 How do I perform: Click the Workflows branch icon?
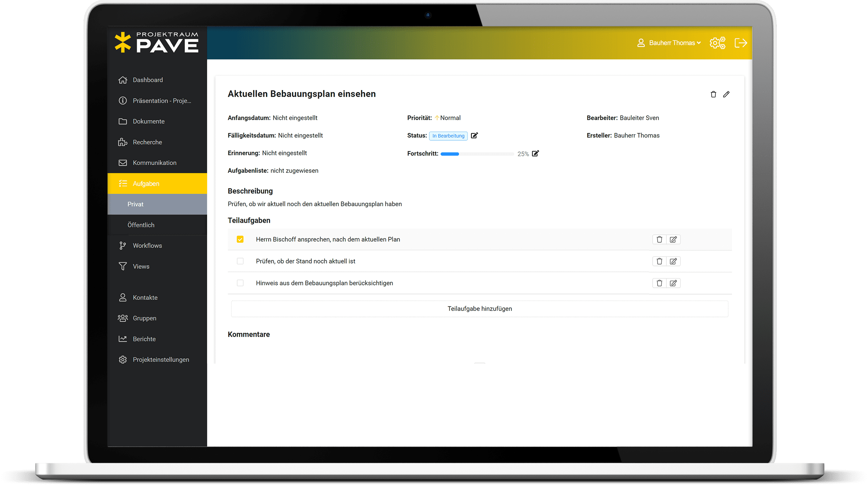click(x=123, y=246)
